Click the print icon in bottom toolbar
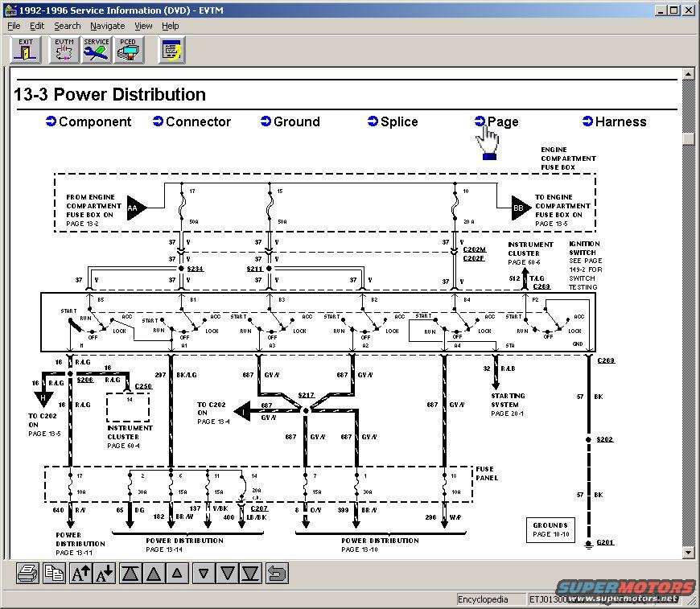Screen dimensions: 700x609 (x=27, y=573)
